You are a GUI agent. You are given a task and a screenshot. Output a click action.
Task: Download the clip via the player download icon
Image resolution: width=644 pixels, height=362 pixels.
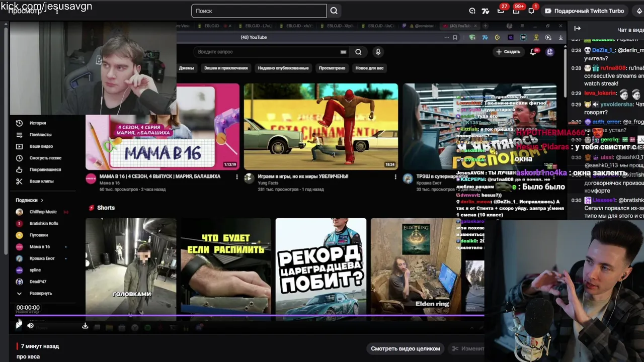click(x=85, y=326)
